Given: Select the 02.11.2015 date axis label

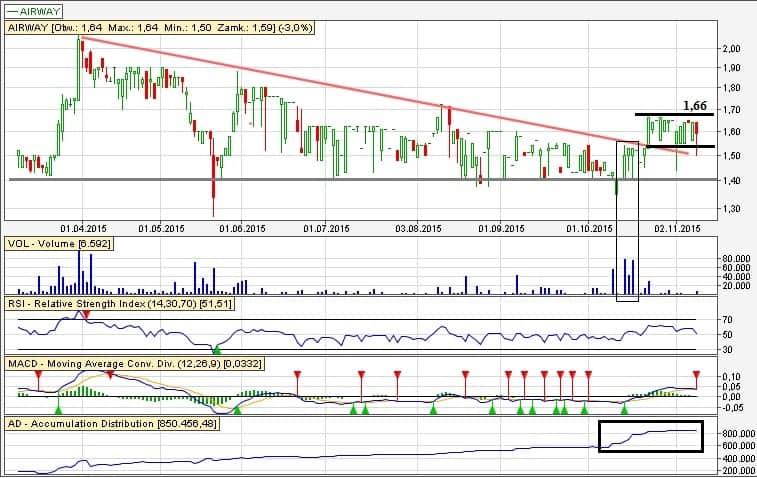Looking at the screenshot, I should coord(677,228).
